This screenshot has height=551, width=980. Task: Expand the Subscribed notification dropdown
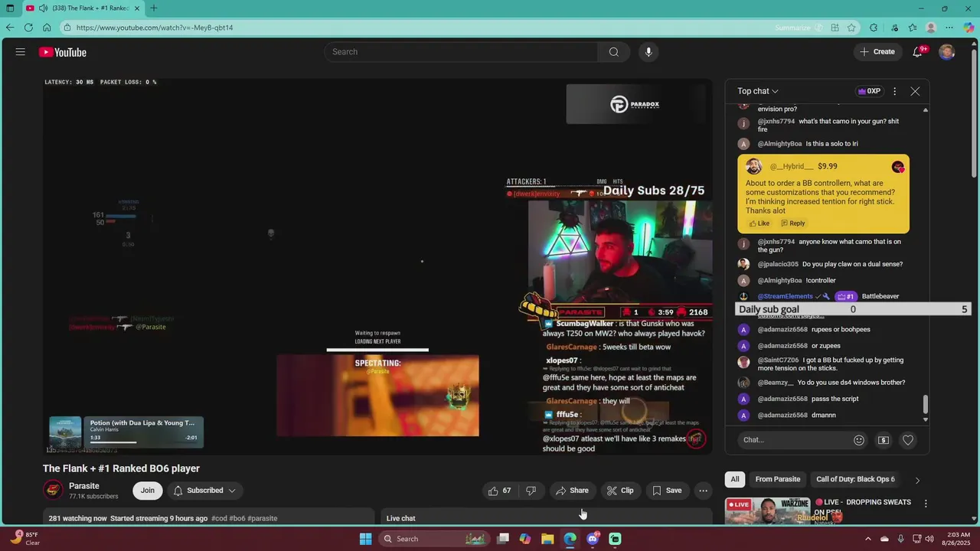(x=204, y=491)
